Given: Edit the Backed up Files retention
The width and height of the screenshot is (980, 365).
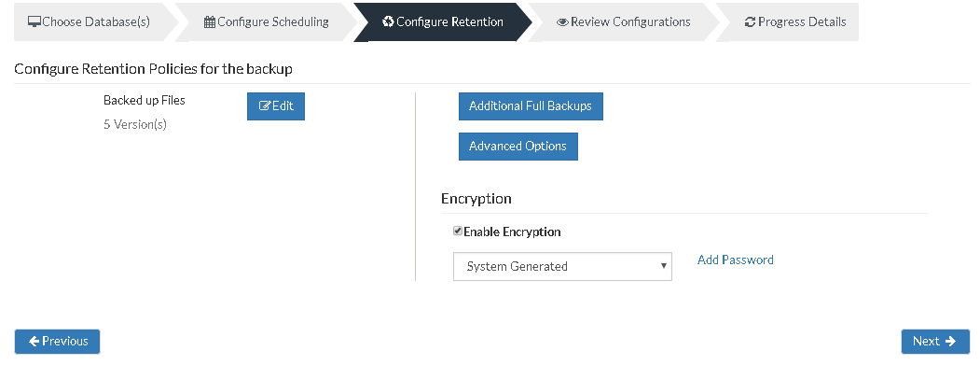Looking at the screenshot, I should pyautogui.click(x=276, y=106).
